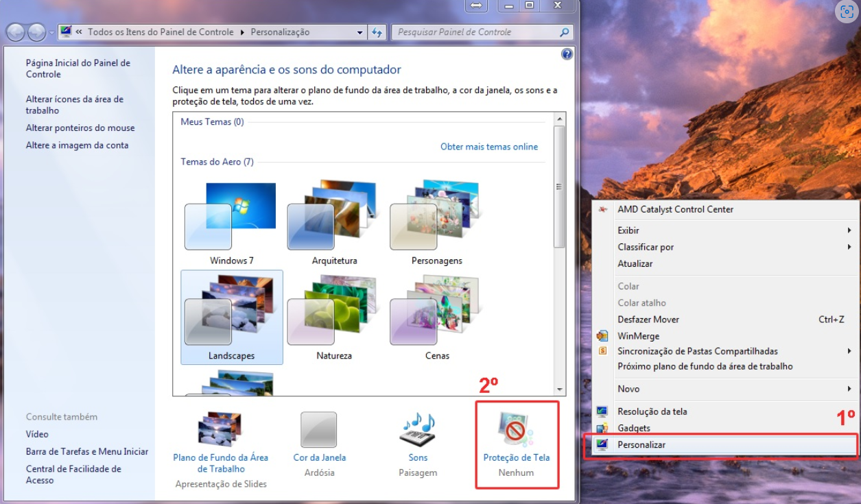Open Central de Facilidade de Acesso link

click(73, 475)
